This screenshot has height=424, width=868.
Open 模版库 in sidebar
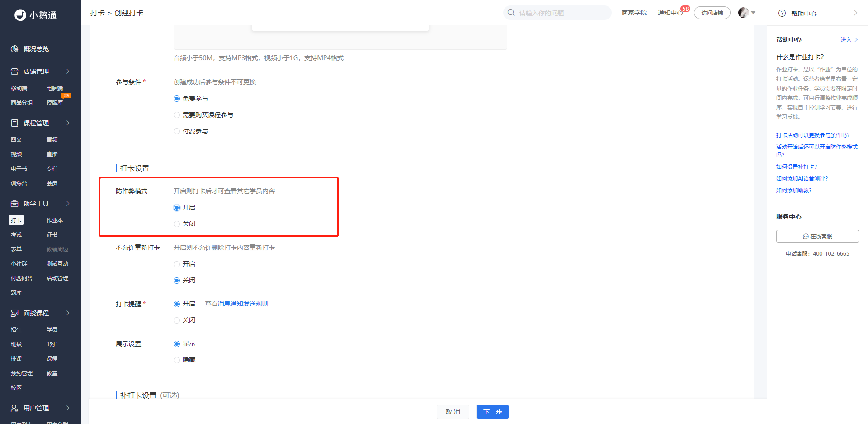(55, 103)
